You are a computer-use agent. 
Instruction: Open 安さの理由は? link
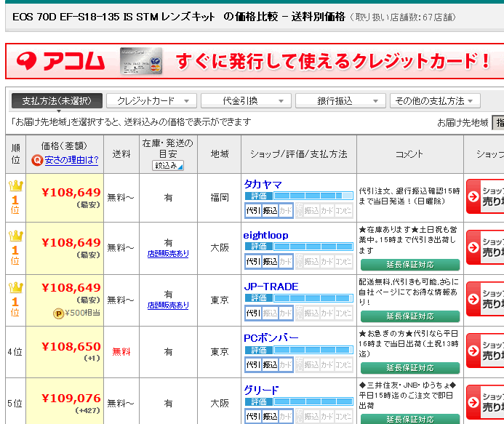(71, 160)
